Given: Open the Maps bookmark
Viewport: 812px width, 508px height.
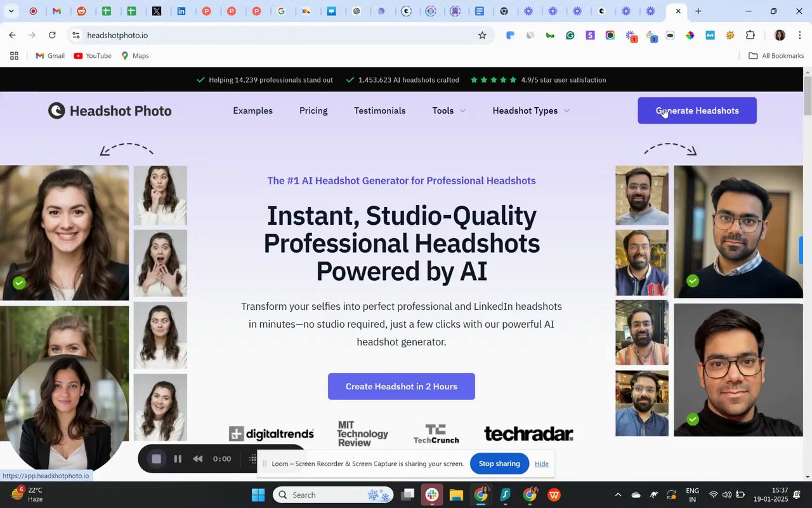Looking at the screenshot, I should click(x=135, y=56).
